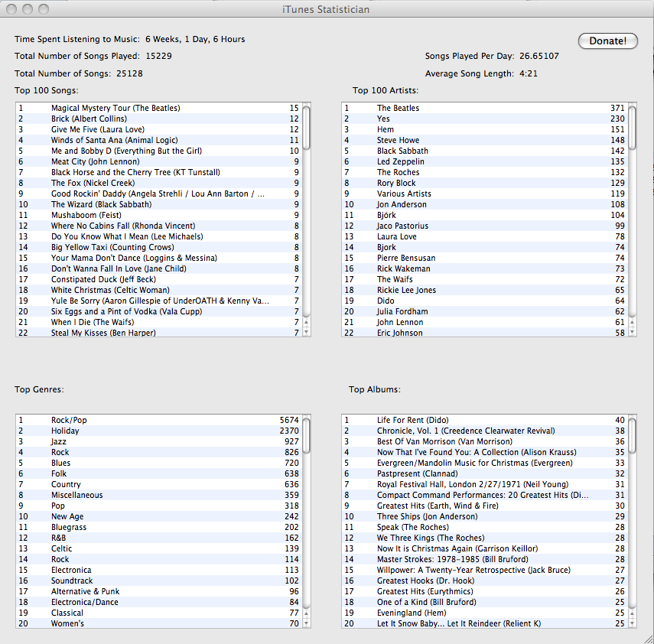Select song White Christmas (Celtic Woman)
This screenshot has height=644, width=654.
point(159,290)
